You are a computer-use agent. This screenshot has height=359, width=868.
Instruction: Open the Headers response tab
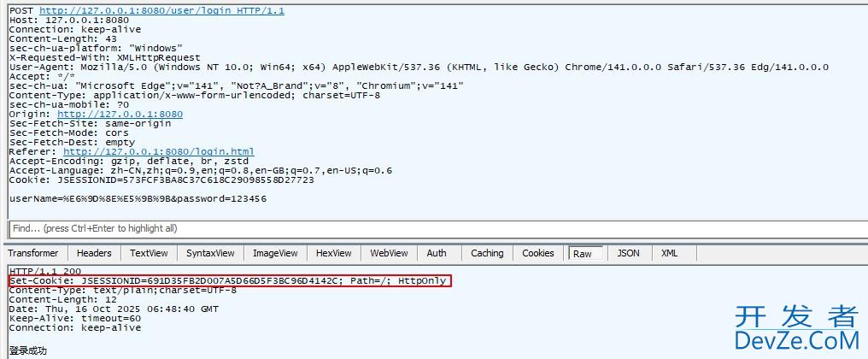94,253
